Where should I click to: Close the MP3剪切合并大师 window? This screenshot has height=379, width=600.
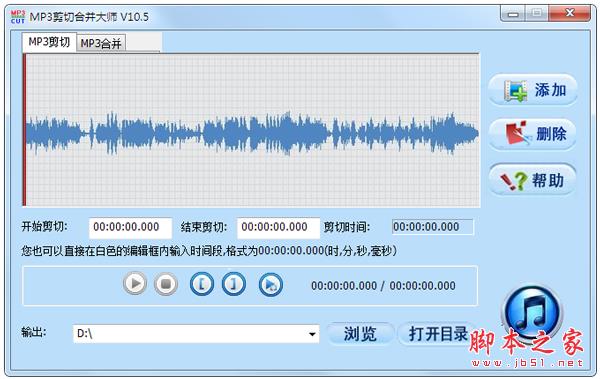pyautogui.click(x=570, y=13)
